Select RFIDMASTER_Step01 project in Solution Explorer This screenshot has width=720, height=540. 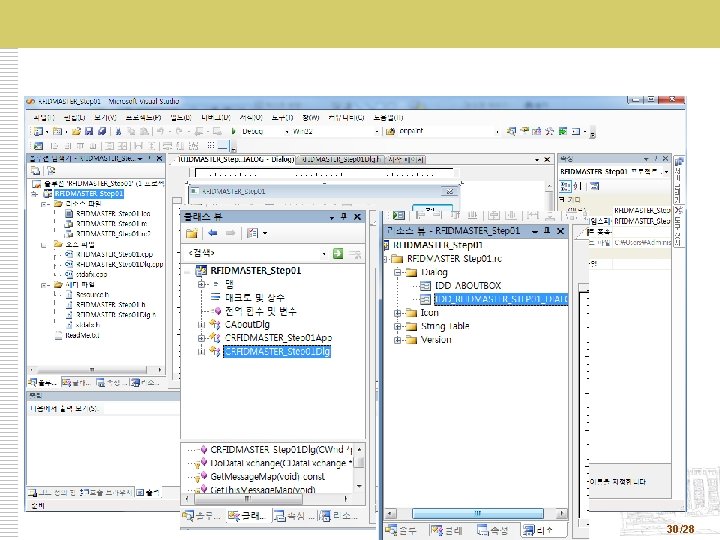[89, 193]
